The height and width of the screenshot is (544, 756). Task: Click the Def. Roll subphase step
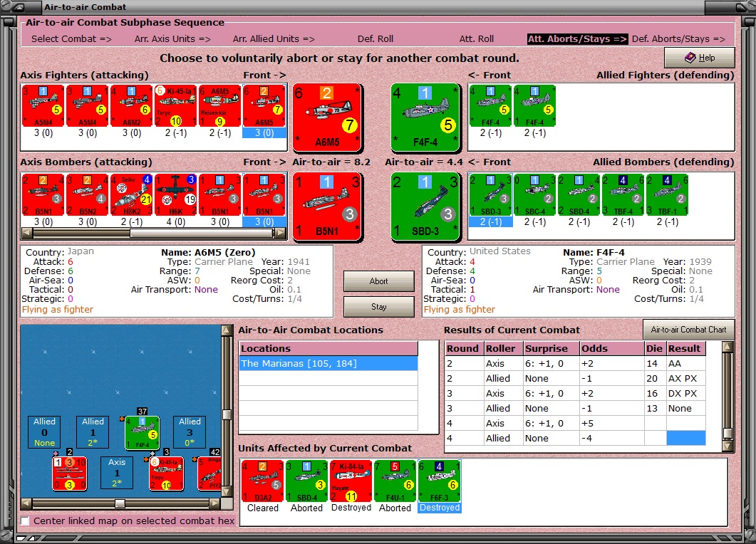tap(375, 39)
